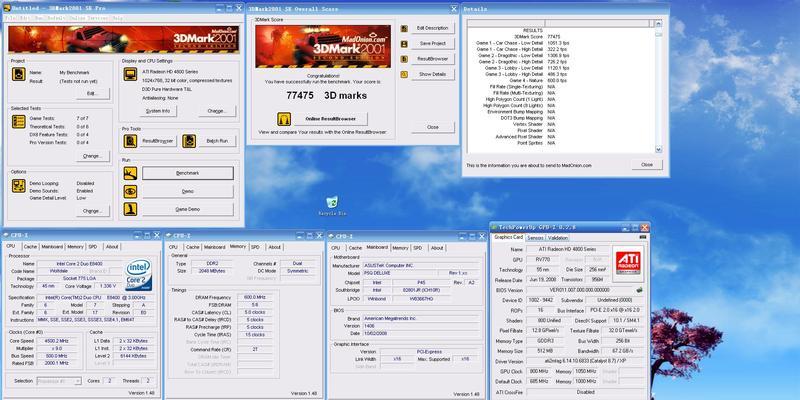The width and height of the screenshot is (800, 400).
Task: Click the Save Project icon in Overall Score
Action: (x=404, y=44)
